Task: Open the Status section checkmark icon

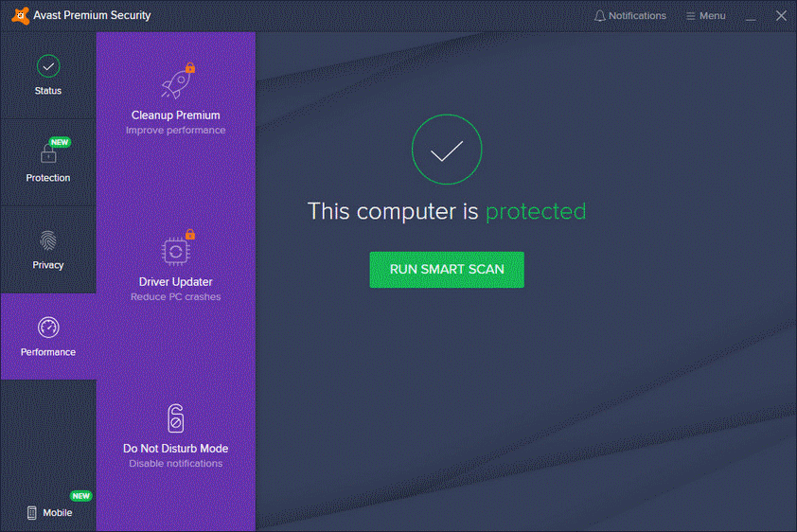Action: point(48,66)
